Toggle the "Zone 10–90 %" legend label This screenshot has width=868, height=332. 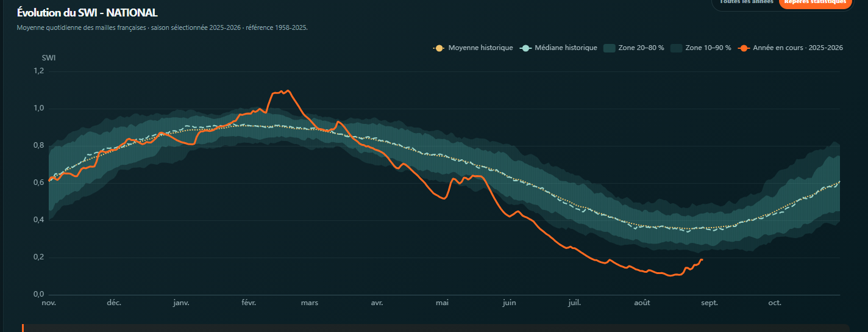coord(708,48)
